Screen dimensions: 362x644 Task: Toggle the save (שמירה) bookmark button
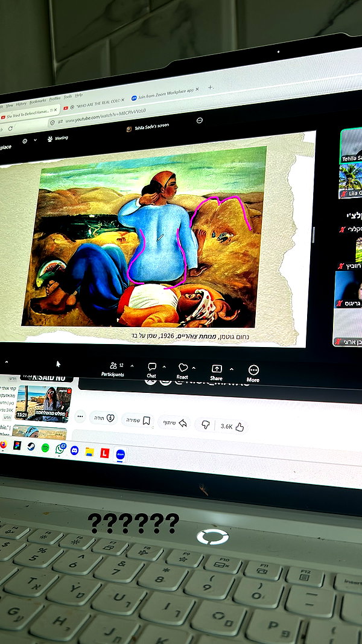[138, 420]
